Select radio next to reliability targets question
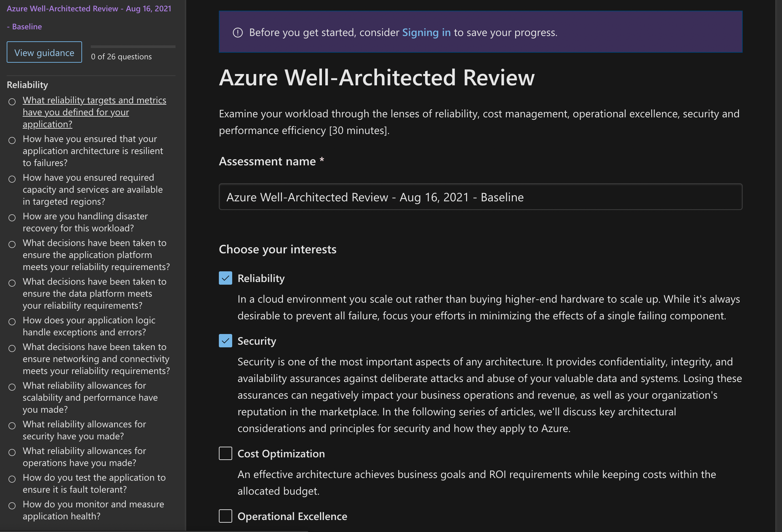 [12, 102]
